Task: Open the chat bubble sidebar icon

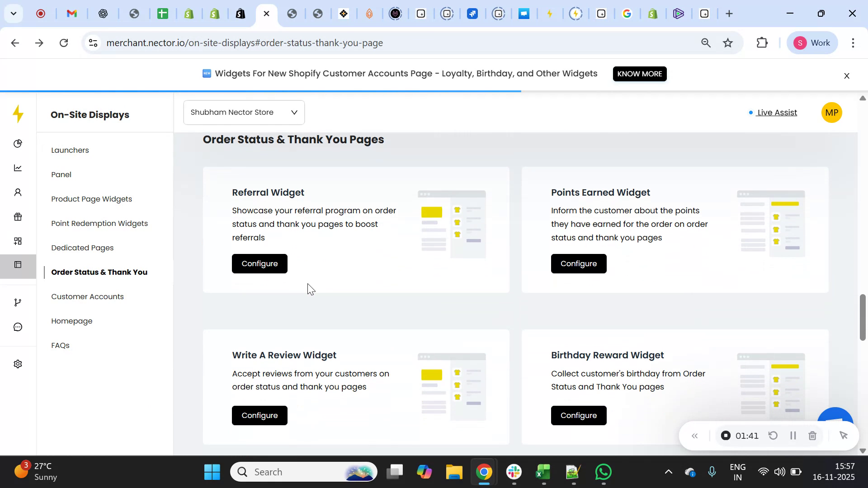Action: click(18, 327)
